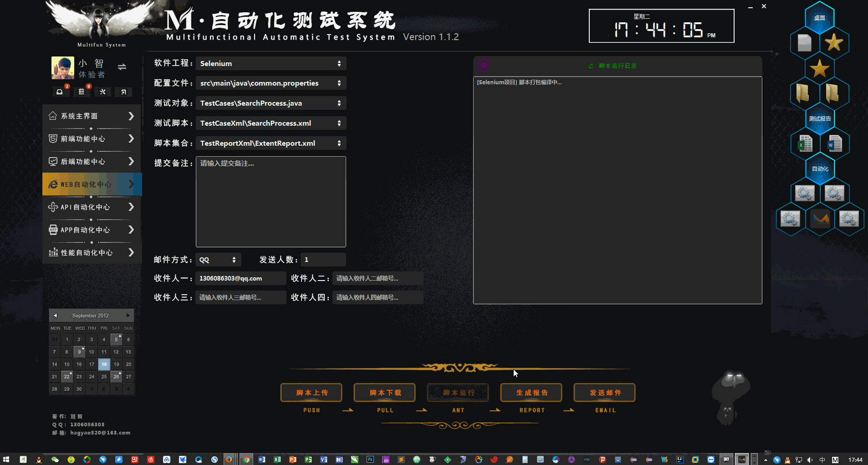
Task: Open the Windows Start button
Action: pyautogui.click(x=6, y=460)
